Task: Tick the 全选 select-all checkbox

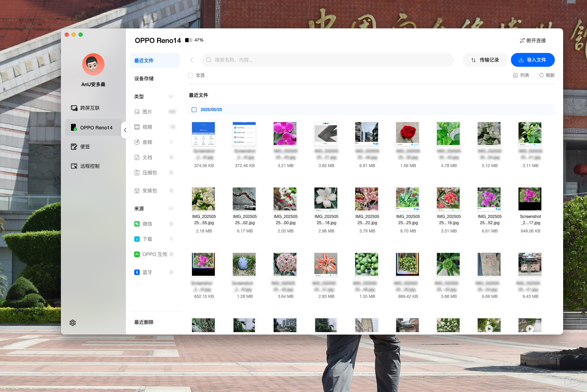Action: (x=191, y=75)
